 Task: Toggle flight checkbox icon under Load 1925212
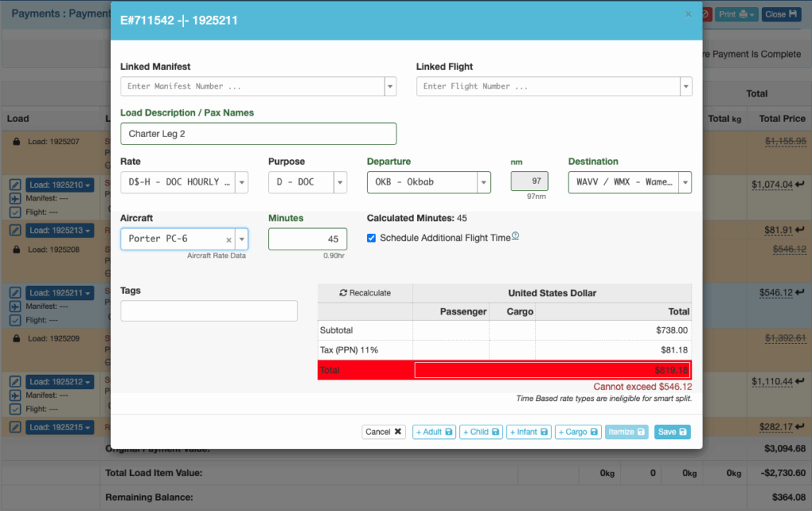[x=15, y=410]
